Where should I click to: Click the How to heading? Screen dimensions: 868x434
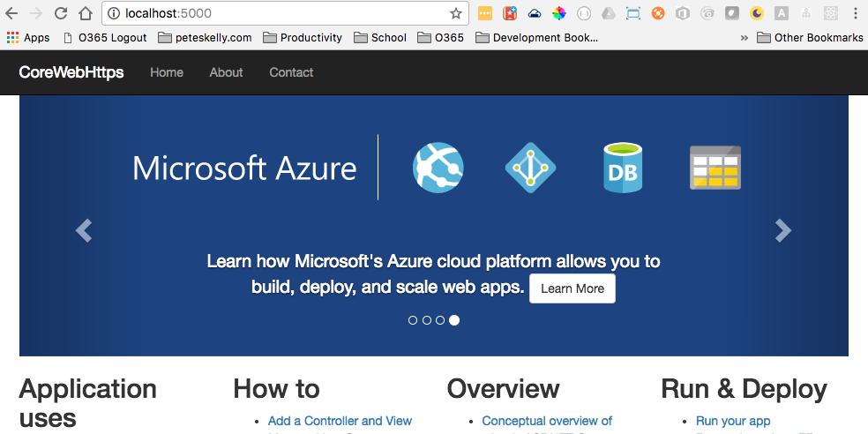click(276, 389)
